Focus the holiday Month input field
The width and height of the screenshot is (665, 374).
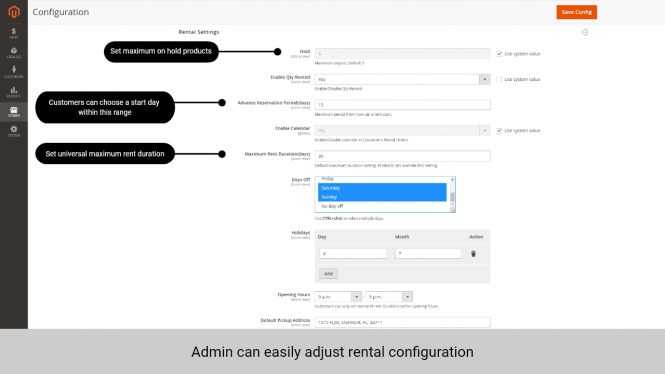[x=428, y=254]
